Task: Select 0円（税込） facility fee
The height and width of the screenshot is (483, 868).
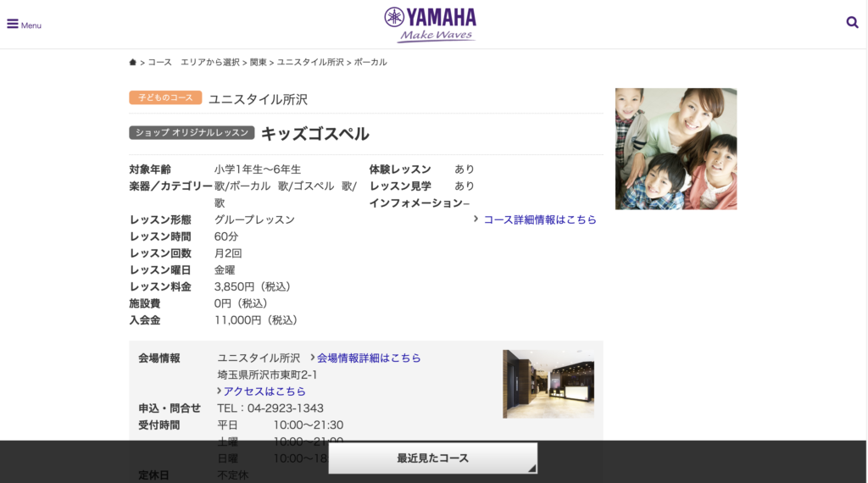Action: (242, 303)
